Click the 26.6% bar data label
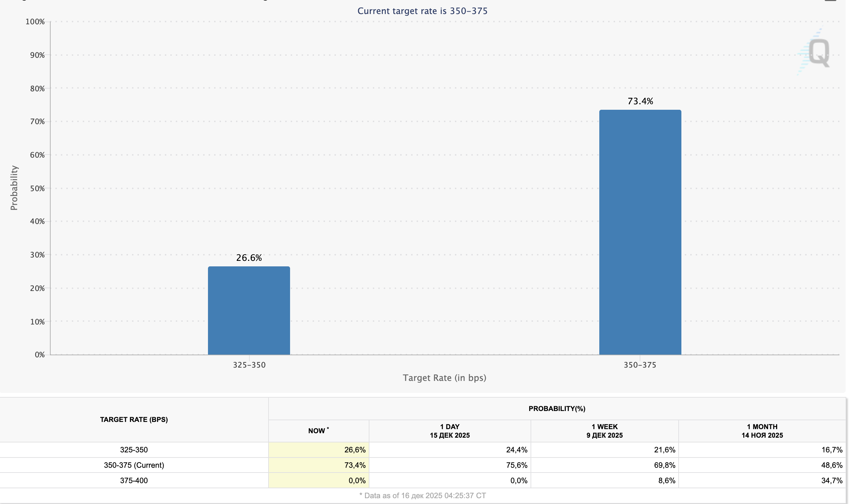Screen dimensions: 849x504 [x=249, y=258]
